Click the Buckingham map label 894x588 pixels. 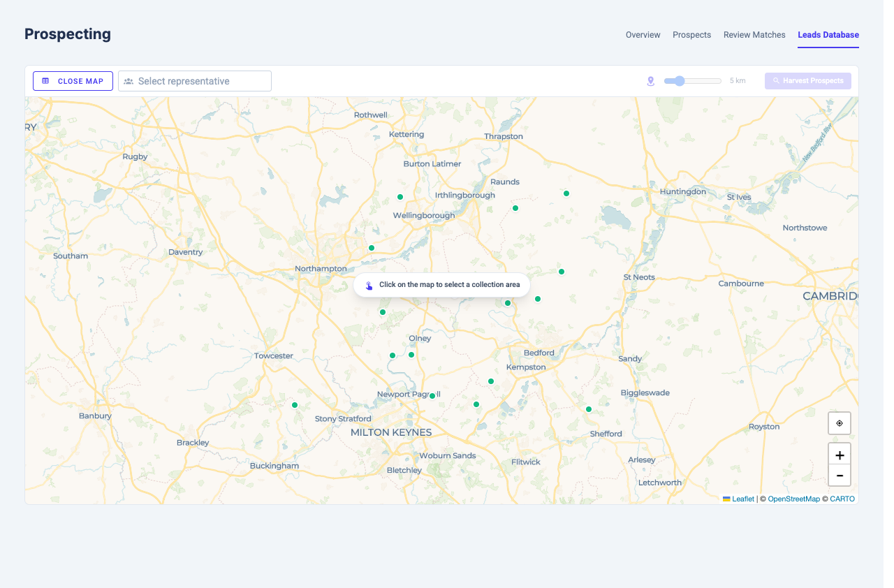(x=274, y=466)
